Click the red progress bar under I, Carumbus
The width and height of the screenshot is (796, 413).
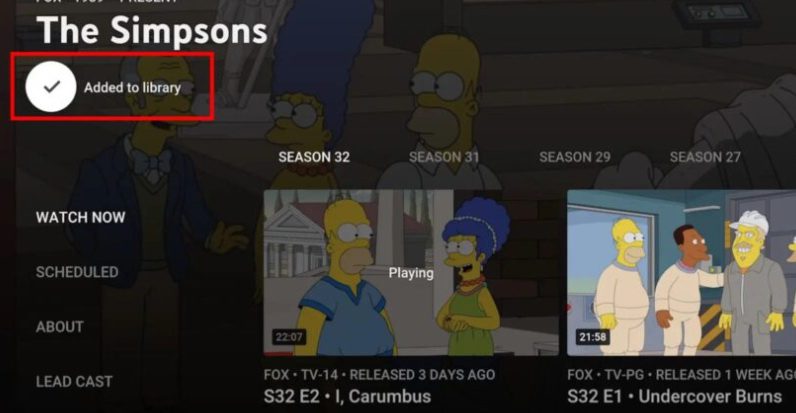[x=278, y=354]
